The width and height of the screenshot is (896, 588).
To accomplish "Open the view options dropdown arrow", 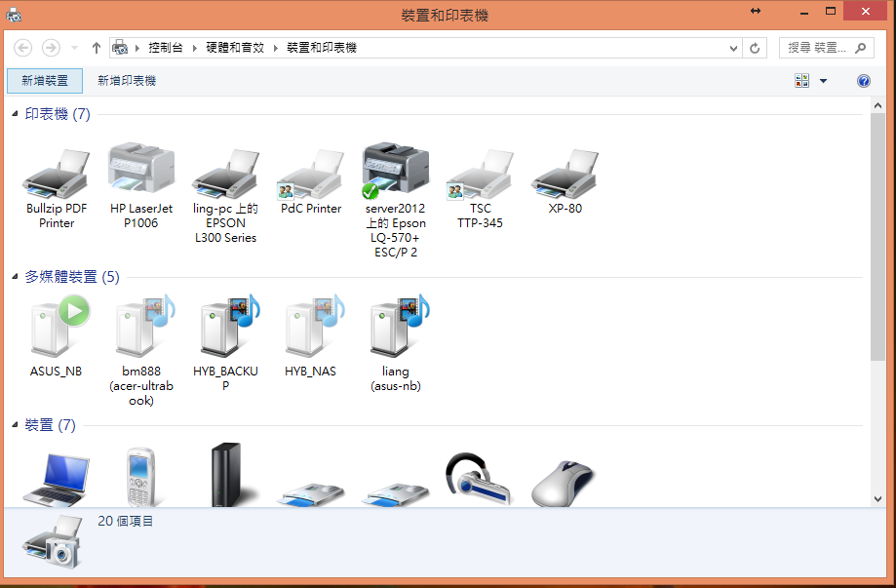I will (824, 81).
